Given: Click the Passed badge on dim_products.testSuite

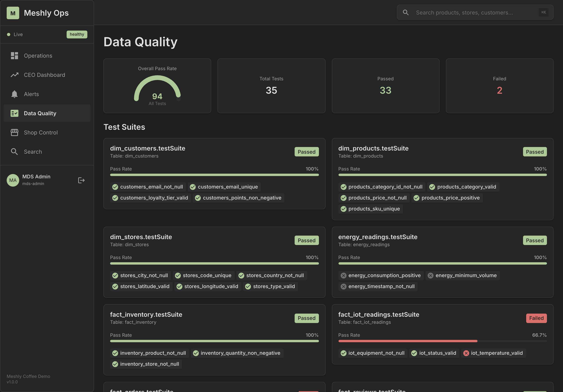Looking at the screenshot, I should click(535, 152).
